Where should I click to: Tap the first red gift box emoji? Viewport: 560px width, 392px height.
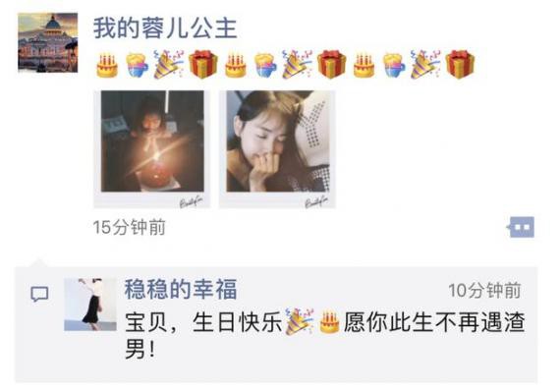point(203,64)
